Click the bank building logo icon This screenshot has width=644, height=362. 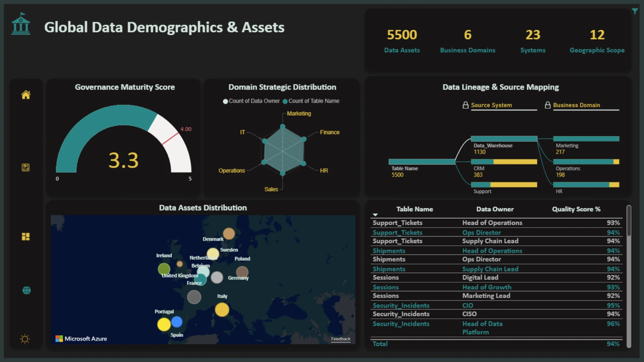tap(21, 24)
